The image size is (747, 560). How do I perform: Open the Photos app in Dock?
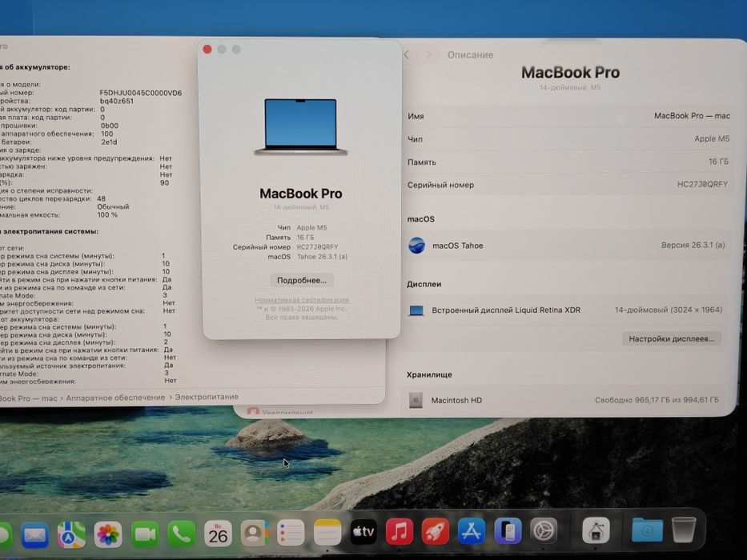pos(108,534)
